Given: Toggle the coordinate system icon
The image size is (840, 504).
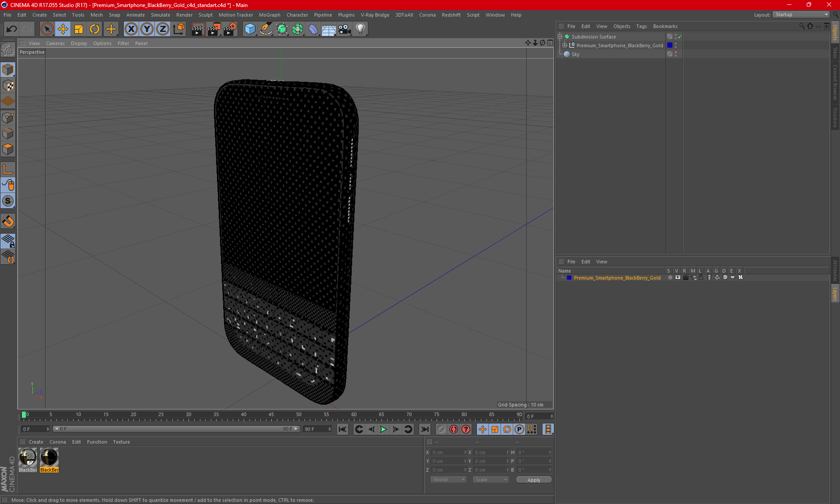Looking at the screenshot, I should 178,29.
